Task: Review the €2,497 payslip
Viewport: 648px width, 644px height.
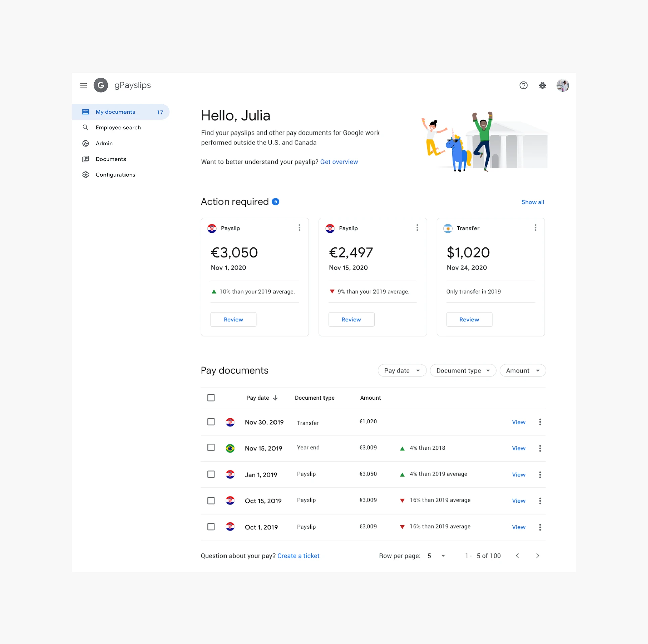Action: (x=351, y=320)
